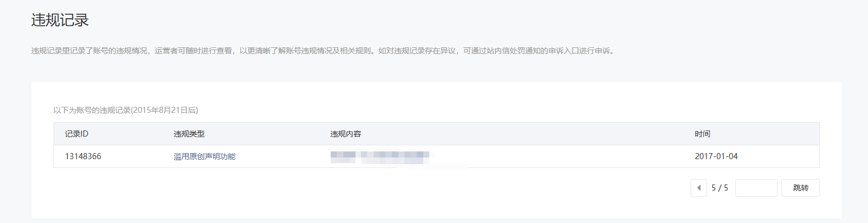Click the 记录ID column header
The width and height of the screenshot is (868, 223).
[x=77, y=134]
